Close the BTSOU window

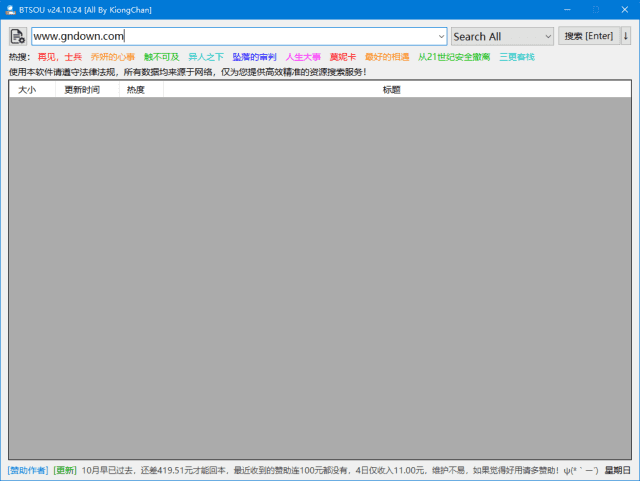625,10
